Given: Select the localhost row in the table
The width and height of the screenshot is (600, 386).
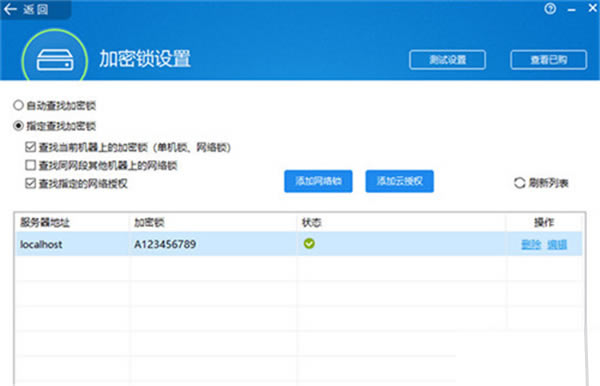Looking at the screenshot, I should click(x=299, y=244).
